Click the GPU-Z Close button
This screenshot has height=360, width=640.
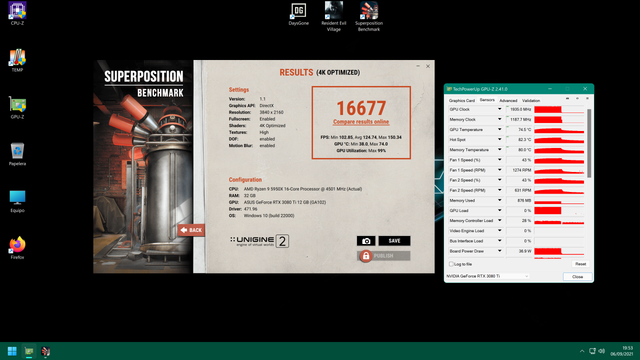(x=577, y=277)
